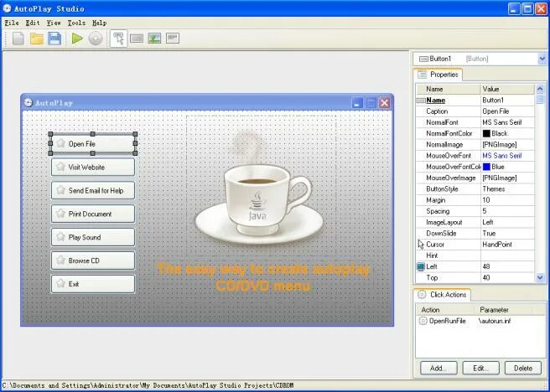Click the Top property value 40
Viewport: 550px width, 392px height.
click(x=507, y=278)
